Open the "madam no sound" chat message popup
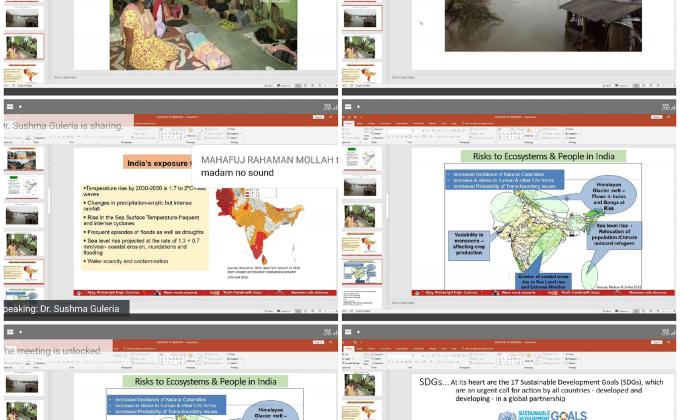This screenshot has width=680, height=420. (265, 166)
